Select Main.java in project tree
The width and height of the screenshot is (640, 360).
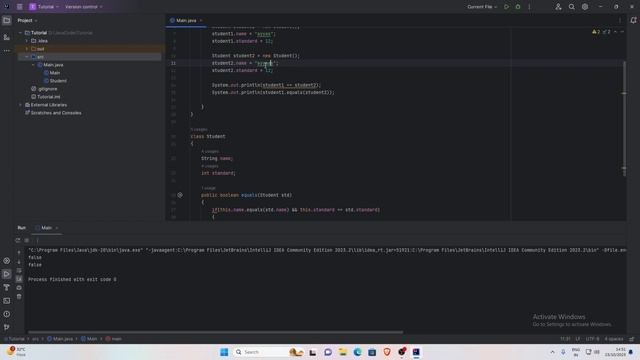click(53, 65)
